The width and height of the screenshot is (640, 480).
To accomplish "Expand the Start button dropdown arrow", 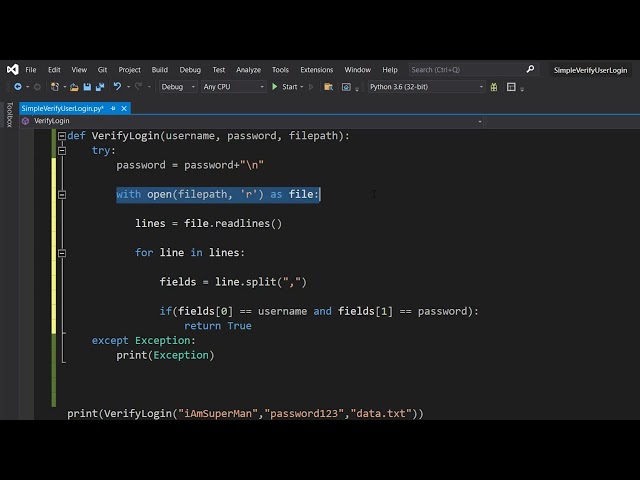I will [302, 87].
